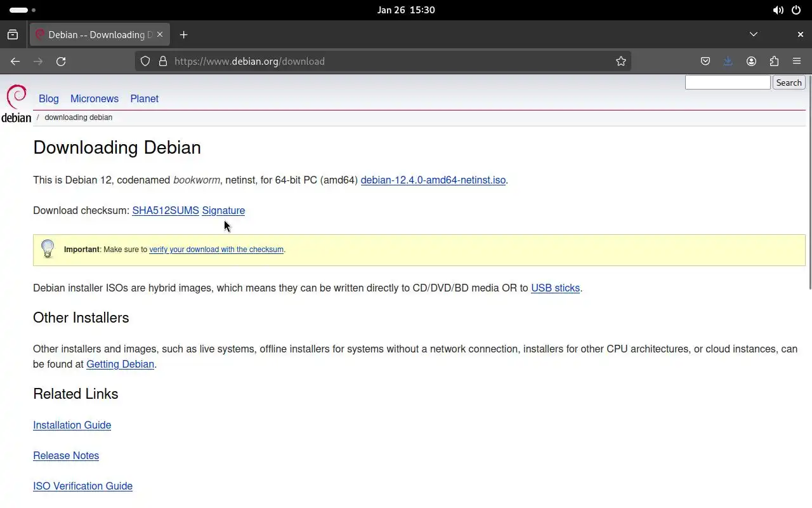Open the Installation Guide link
812x508 pixels.
[72, 425]
